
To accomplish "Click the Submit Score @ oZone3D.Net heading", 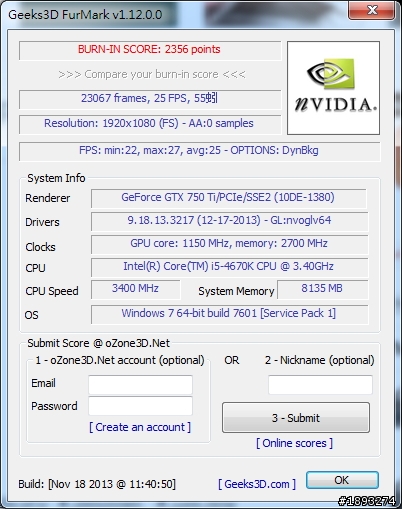I will pyautogui.click(x=99, y=343).
